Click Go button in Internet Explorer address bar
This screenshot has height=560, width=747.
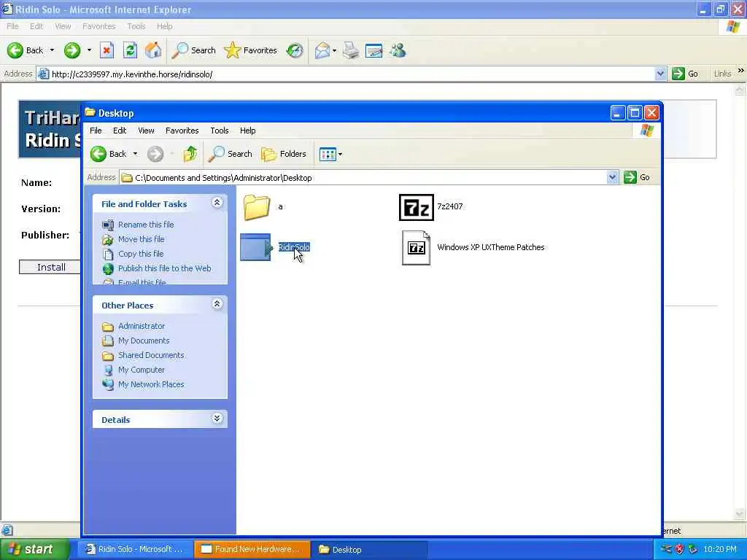(685, 74)
